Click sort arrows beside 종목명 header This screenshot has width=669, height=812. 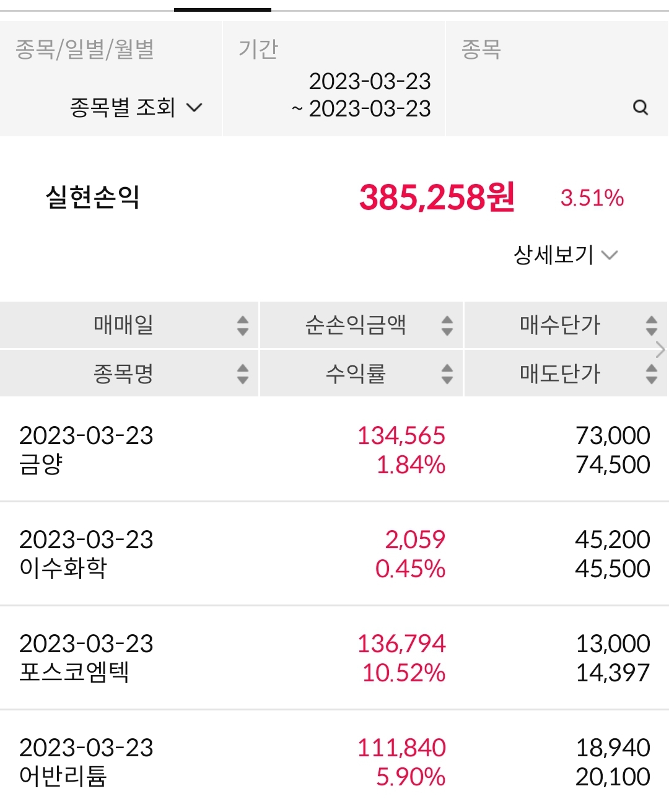click(x=243, y=373)
